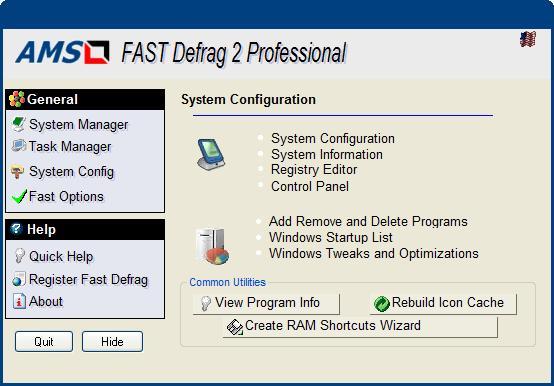Open Control Panel from the list
This screenshot has width=554, height=386.
pyautogui.click(x=310, y=186)
